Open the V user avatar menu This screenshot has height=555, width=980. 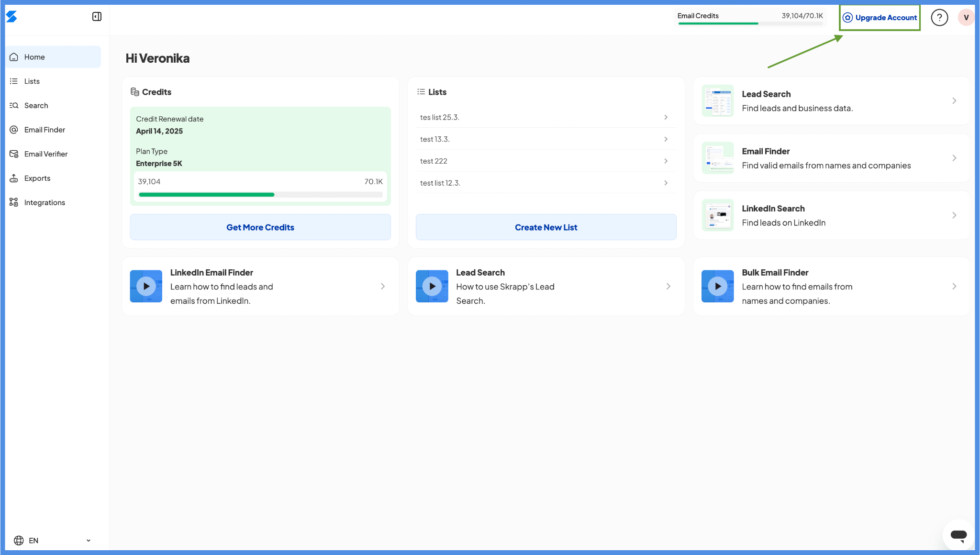pos(966,18)
